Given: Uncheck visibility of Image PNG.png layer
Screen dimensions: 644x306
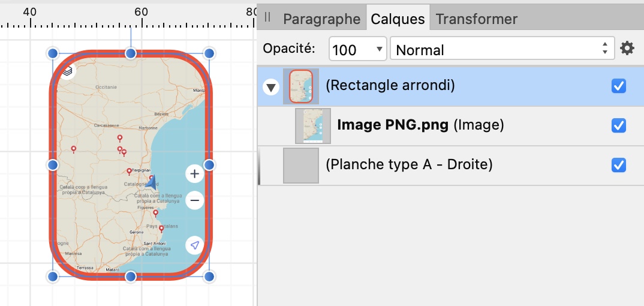Looking at the screenshot, I should (619, 125).
